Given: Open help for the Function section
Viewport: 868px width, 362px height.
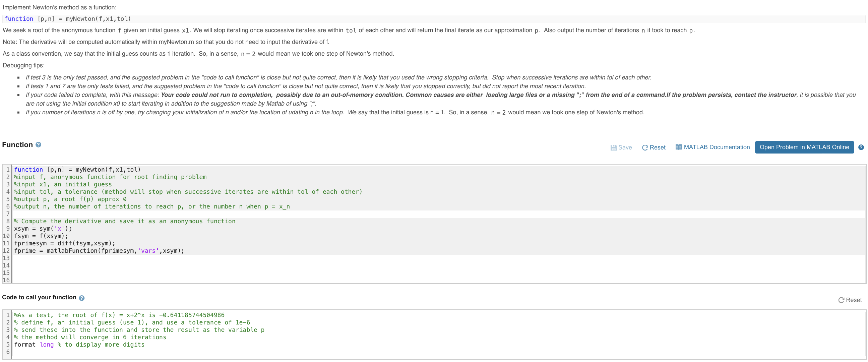Looking at the screenshot, I should (x=38, y=145).
